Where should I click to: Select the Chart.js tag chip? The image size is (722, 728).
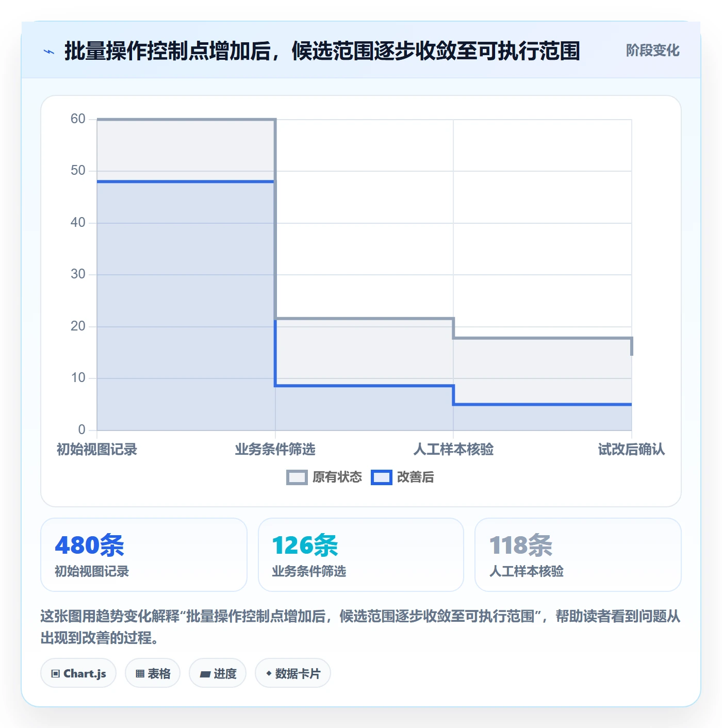click(78, 673)
